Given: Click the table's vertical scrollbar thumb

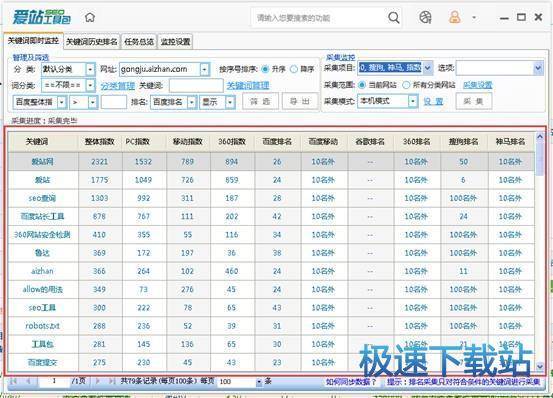Looking at the screenshot, I should 540,158.
